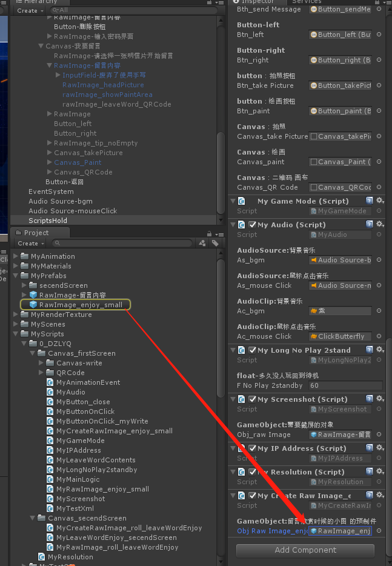Open Project Create dropdown
The height and width of the screenshot is (566, 392).
31,243
